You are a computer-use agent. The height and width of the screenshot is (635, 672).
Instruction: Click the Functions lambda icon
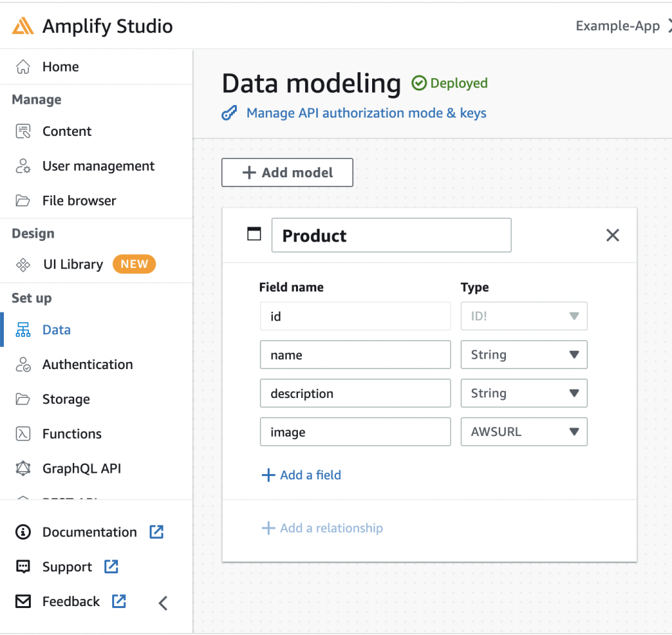[x=22, y=433]
